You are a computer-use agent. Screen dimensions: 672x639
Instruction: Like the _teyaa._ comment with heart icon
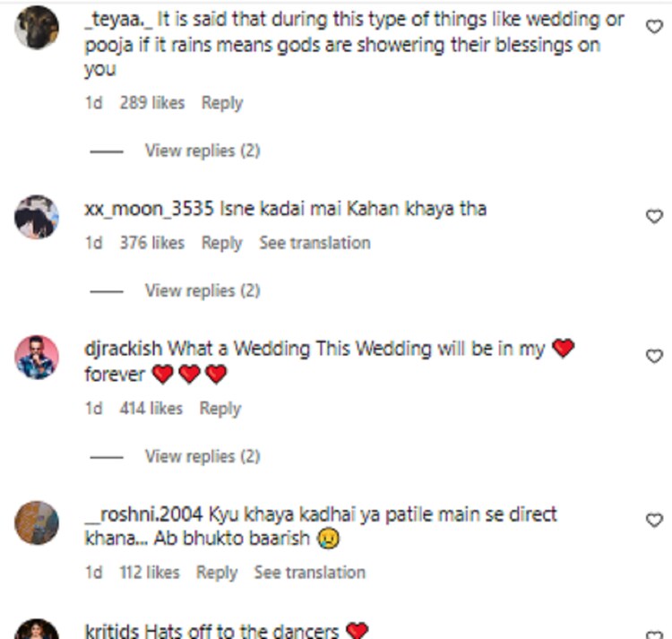(x=654, y=27)
